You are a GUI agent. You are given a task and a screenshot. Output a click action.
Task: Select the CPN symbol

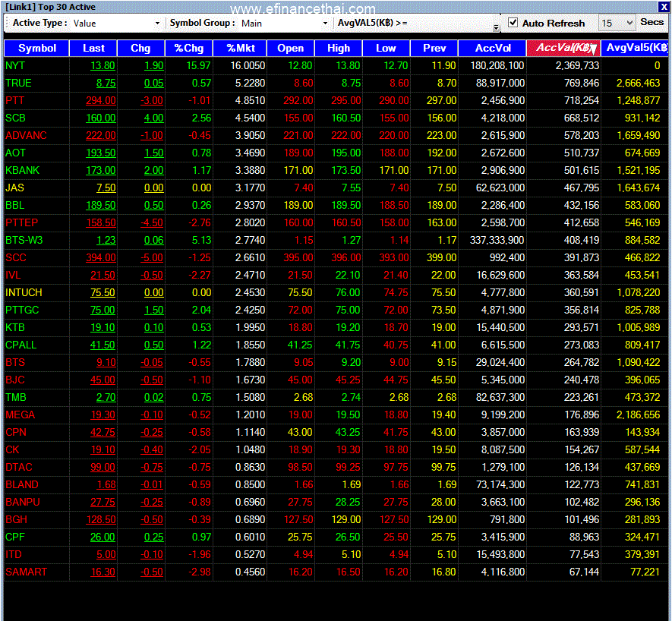click(16, 433)
